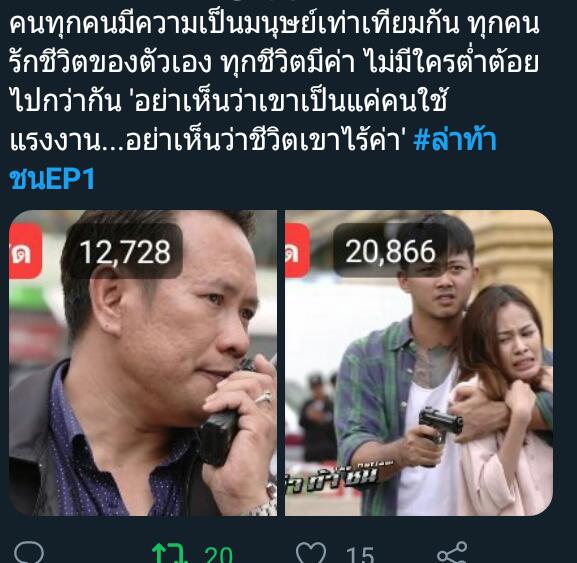Tap the reply speech bubble icon

click(29, 553)
